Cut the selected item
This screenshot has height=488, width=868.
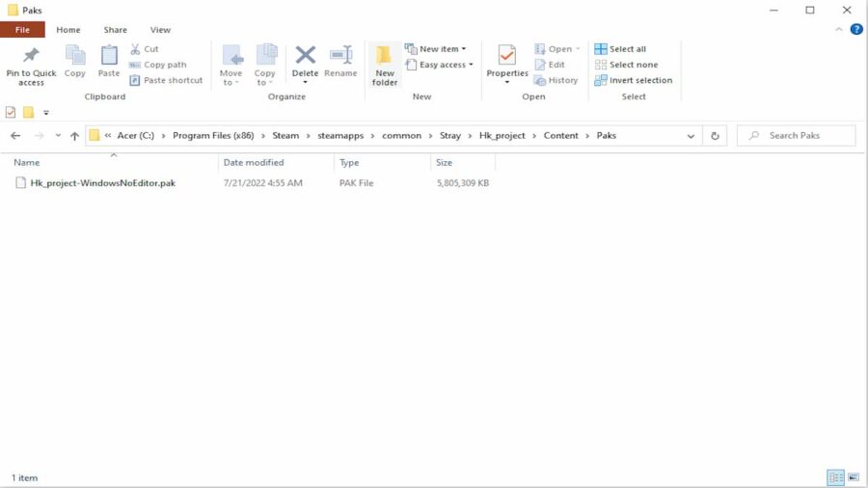(145, 49)
